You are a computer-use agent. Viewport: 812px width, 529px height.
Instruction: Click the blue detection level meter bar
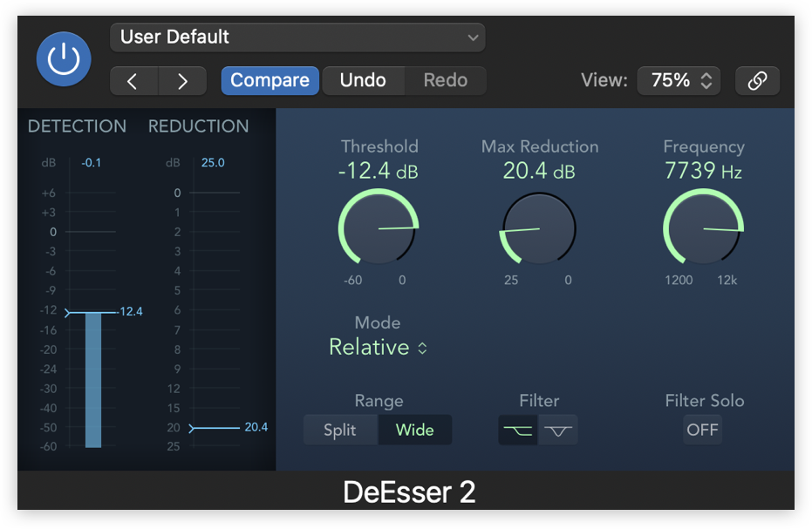pyautogui.click(x=93, y=380)
